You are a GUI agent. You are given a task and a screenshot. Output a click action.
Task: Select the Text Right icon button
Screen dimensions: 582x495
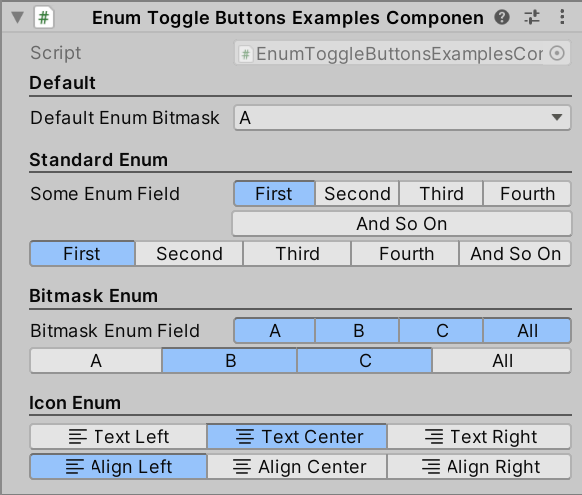[x=479, y=436]
